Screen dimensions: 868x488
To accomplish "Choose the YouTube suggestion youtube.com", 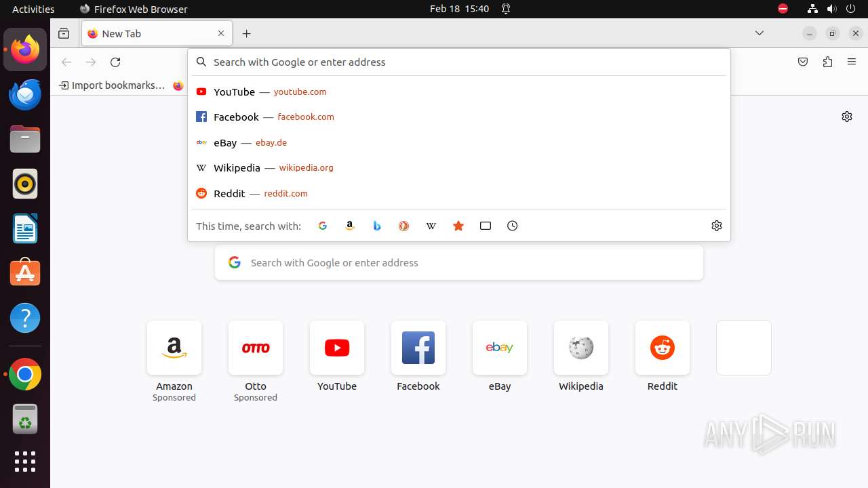I will coord(458,91).
